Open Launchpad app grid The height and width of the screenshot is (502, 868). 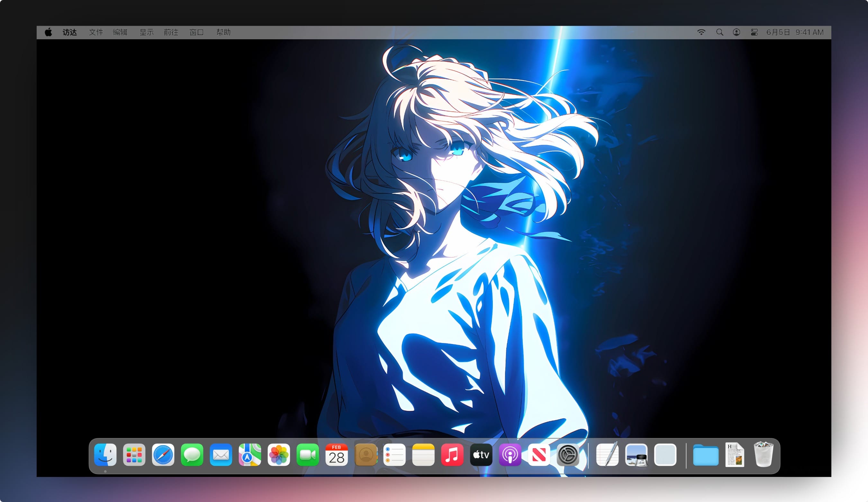(134, 455)
